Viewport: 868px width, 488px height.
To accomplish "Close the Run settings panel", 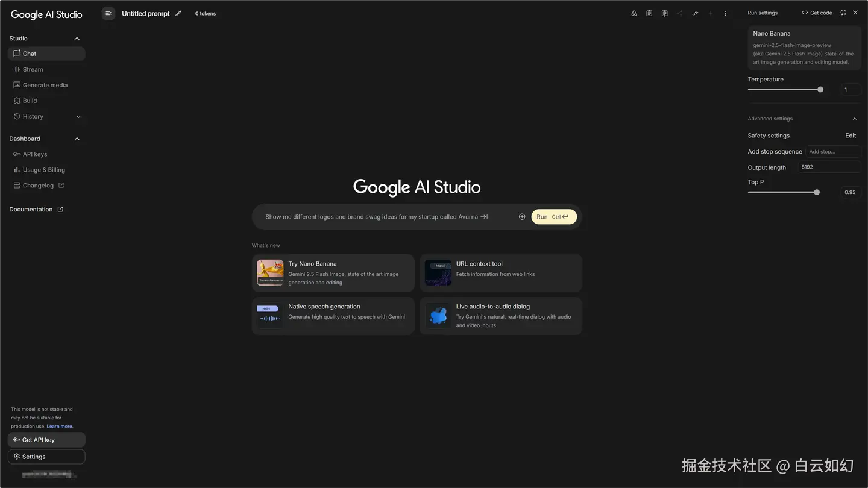I will click(855, 13).
